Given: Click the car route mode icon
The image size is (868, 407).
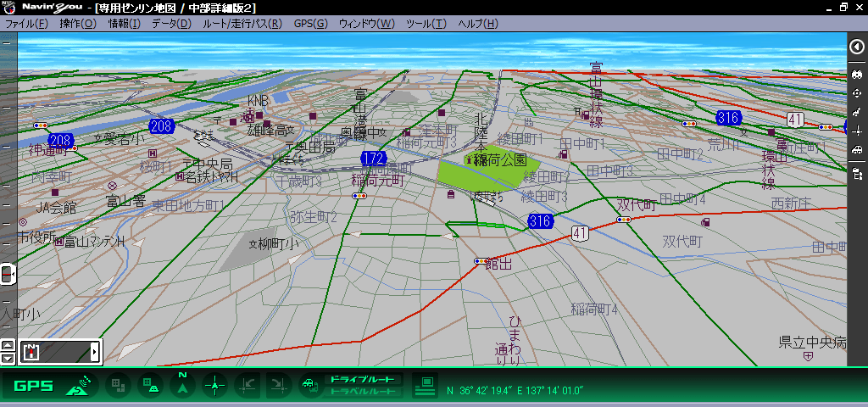Looking at the screenshot, I should 310,386.
